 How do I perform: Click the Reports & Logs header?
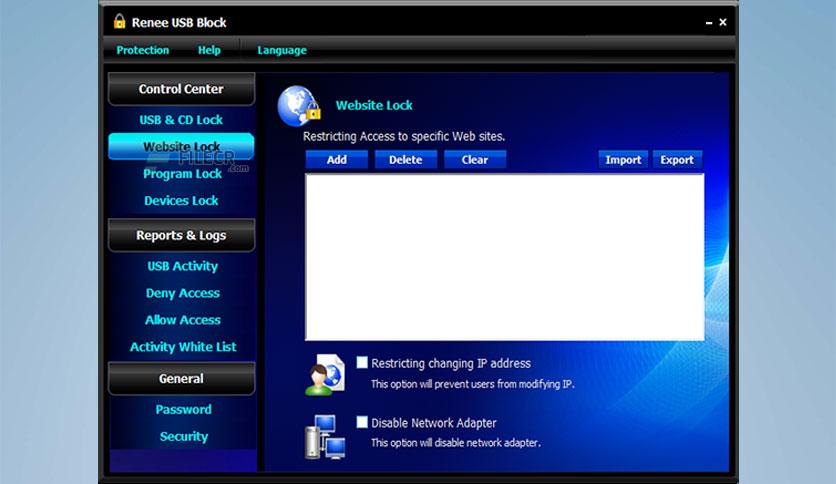click(181, 235)
